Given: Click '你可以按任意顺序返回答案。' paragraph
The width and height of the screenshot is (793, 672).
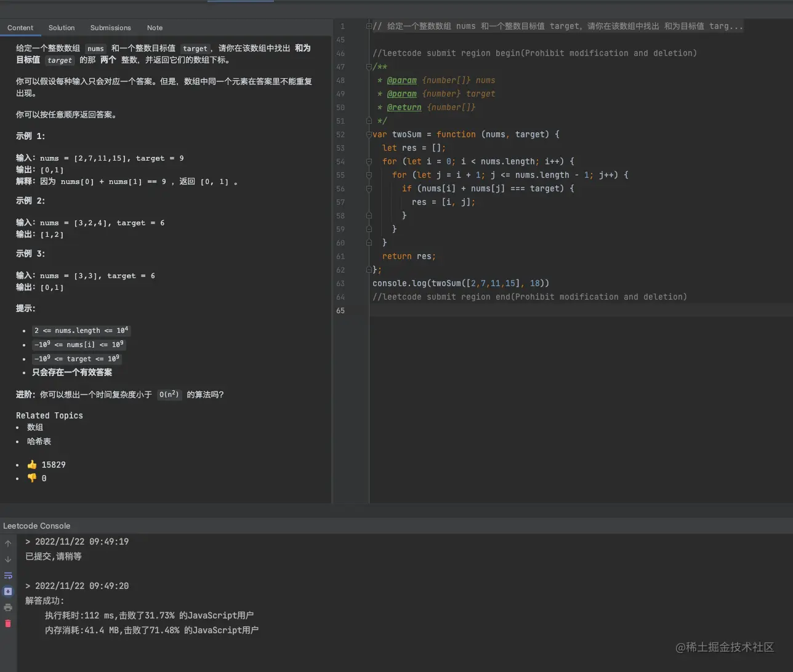Looking at the screenshot, I should (66, 114).
